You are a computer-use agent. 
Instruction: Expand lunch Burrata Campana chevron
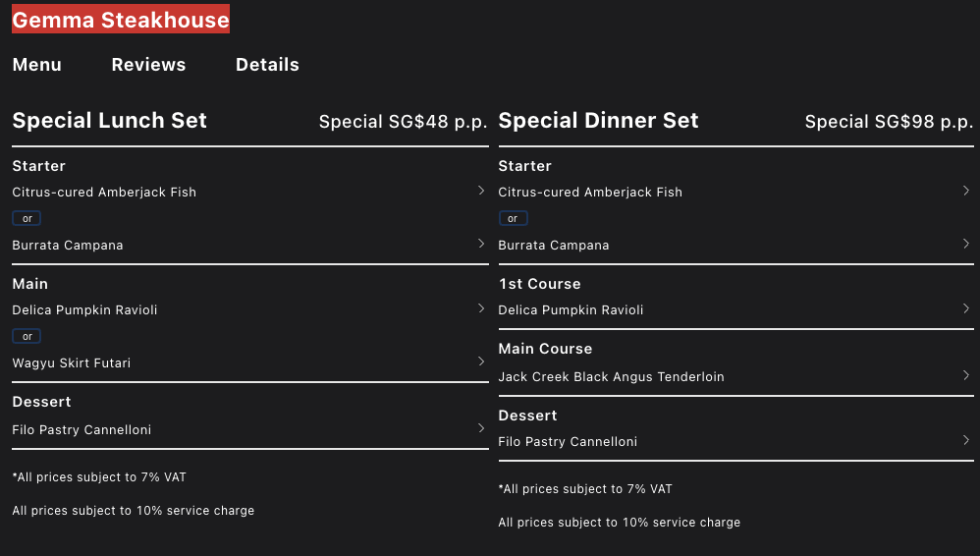(x=481, y=244)
